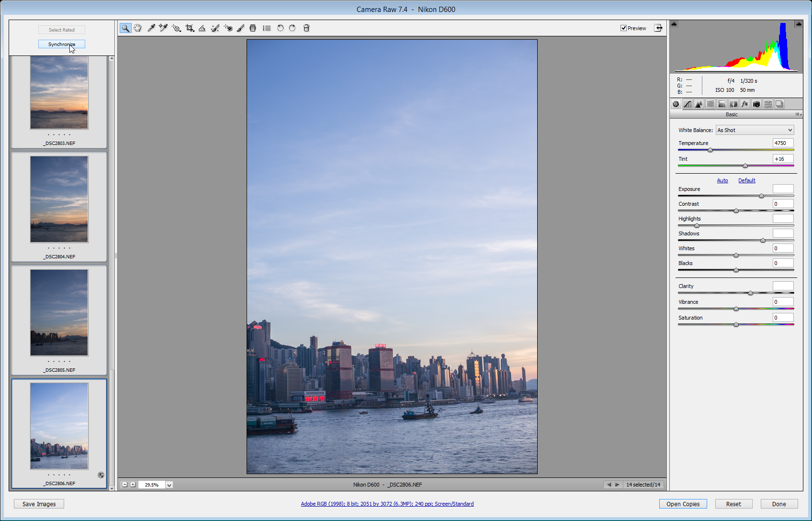Select the Targeted Adjustment tool
Image resolution: width=812 pixels, height=521 pixels.
176,28
